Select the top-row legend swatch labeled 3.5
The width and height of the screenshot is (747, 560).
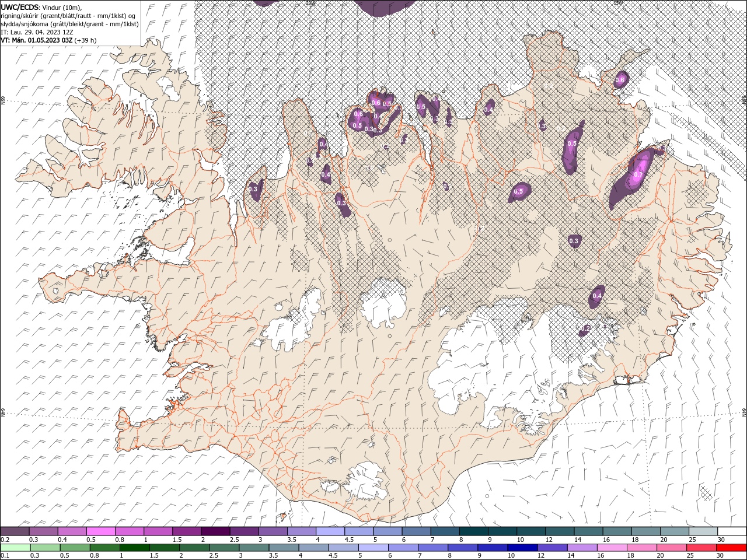tap(301, 531)
